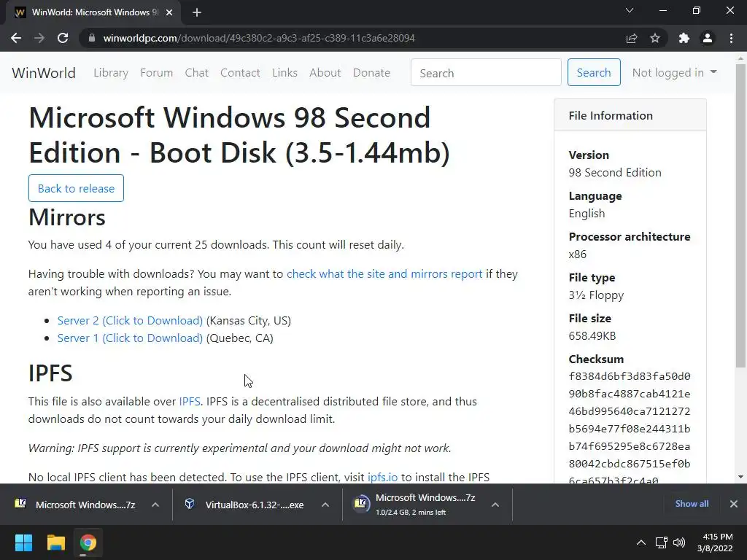Open the volume tray icon
Image resolution: width=747 pixels, height=560 pixels.
(679, 542)
